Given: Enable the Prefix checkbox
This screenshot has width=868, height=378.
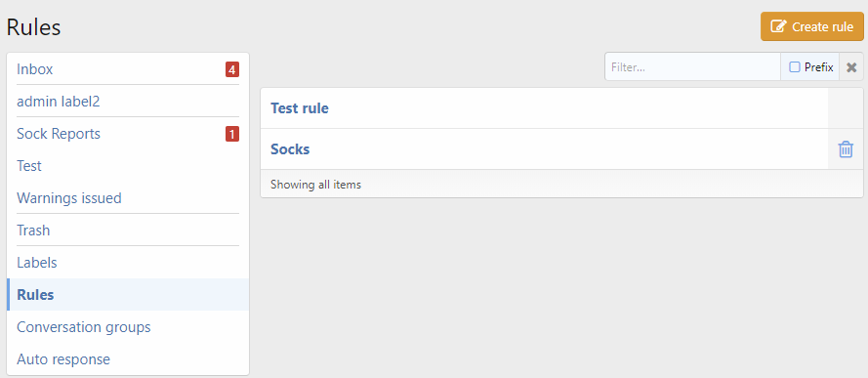Looking at the screenshot, I should 795,67.
